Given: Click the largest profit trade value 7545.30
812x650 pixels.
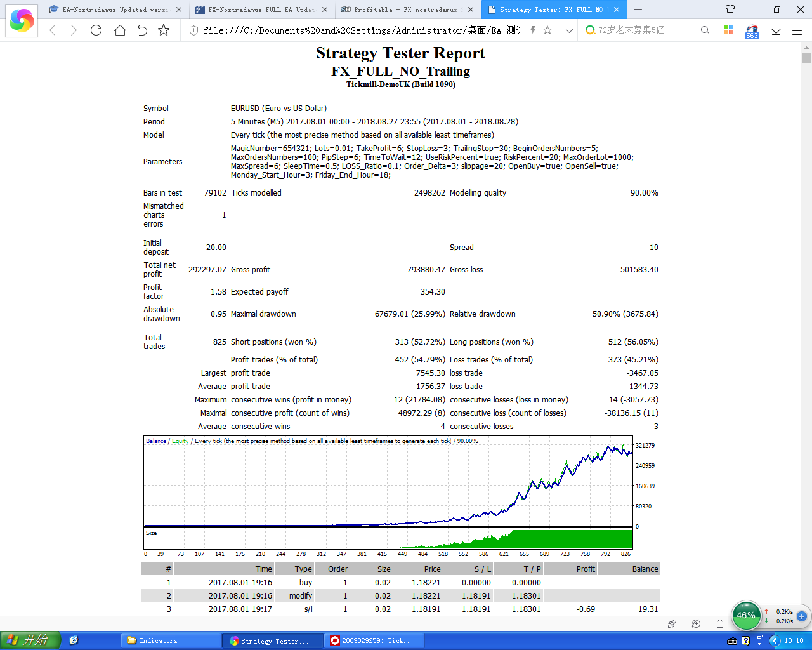Looking at the screenshot, I should click(431, 373).
